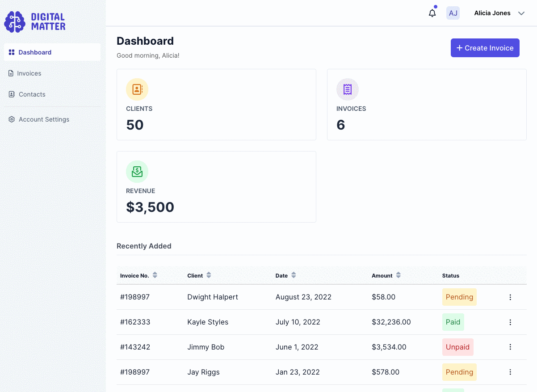Click the Digital Matter brain logo
537x392 pixels.
click(x=15, y=22)
